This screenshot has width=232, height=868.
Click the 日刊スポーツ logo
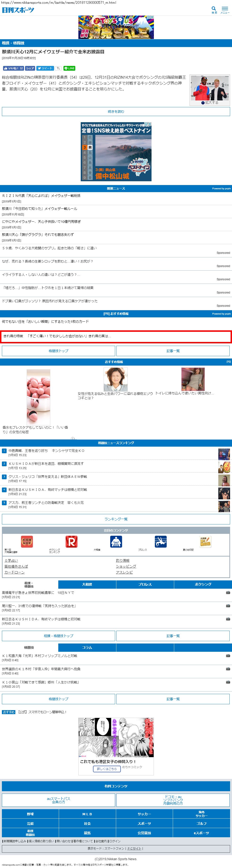coord(18,10)
